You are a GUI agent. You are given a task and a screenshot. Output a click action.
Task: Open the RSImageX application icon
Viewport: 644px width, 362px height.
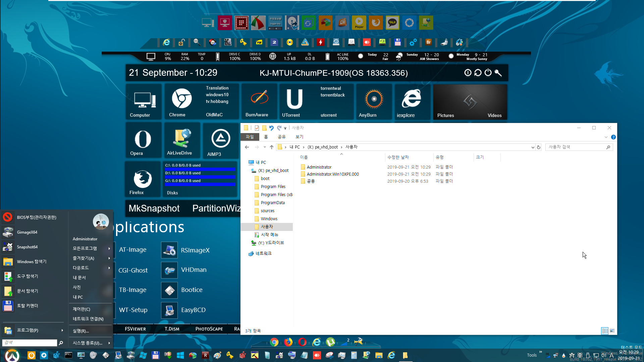tap(169, 250)
